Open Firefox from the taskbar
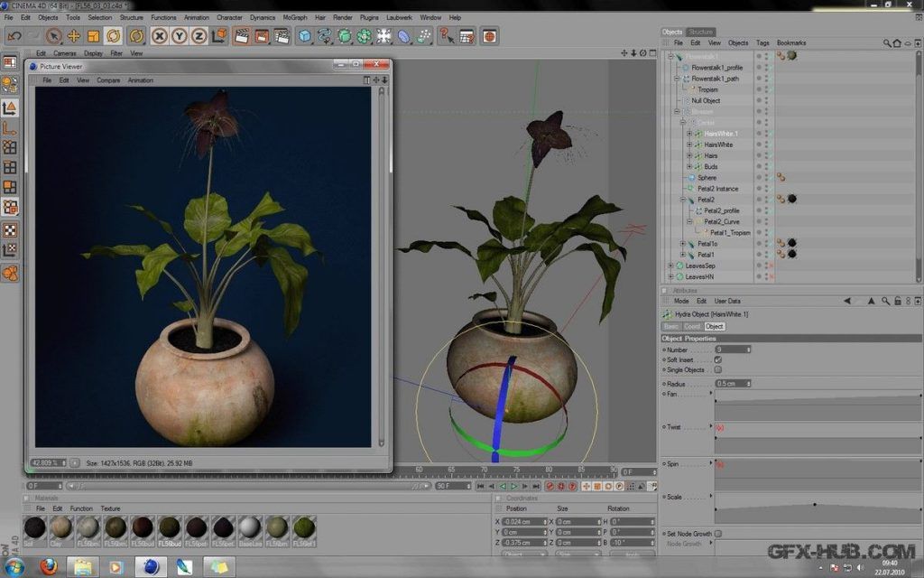This screenshot has height=578, width=924. [x=49, y=567]
